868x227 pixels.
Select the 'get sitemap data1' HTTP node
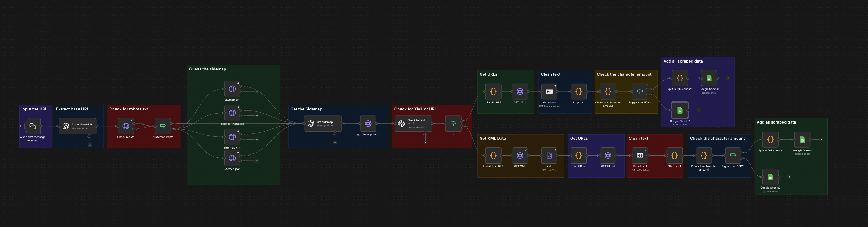click(368, 124)
